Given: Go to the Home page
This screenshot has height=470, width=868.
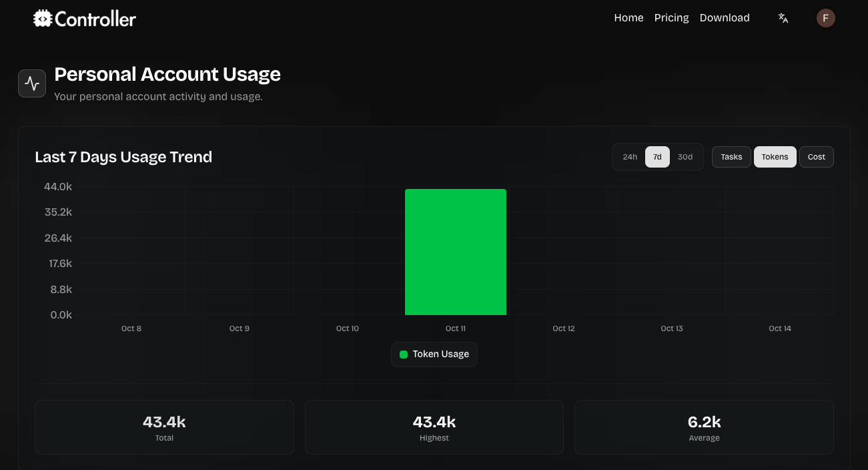Looking at the screenshot, I should click(x=628, y=18).
